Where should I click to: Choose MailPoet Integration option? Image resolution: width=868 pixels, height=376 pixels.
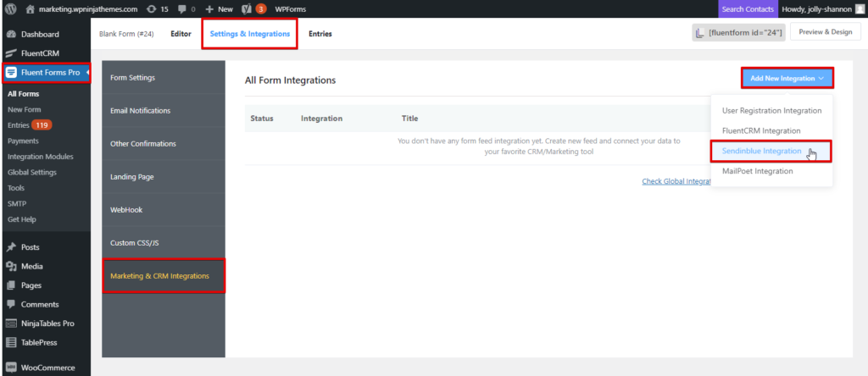(x=771, y=171)
